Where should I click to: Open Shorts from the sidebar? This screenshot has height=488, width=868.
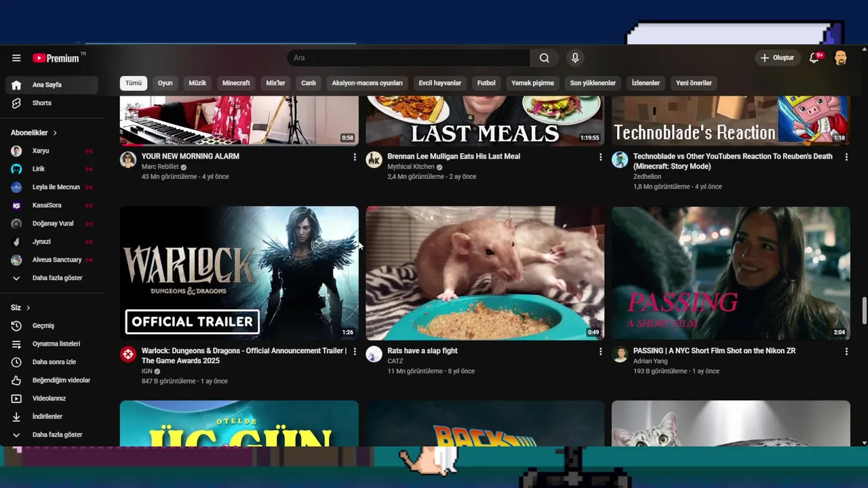point(52,103)
